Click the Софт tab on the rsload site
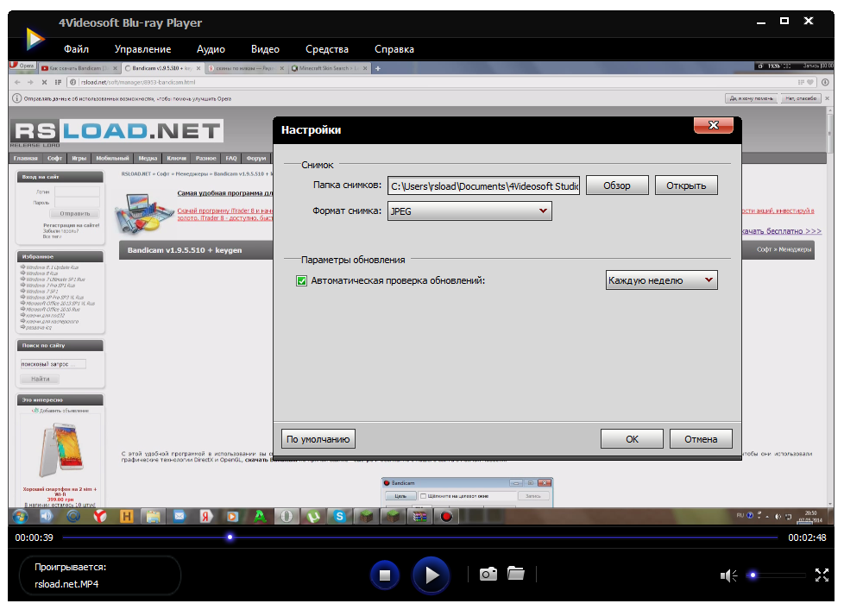Image resolution: width=844 pixels, height=616 pixels. [x=54, y=158]
